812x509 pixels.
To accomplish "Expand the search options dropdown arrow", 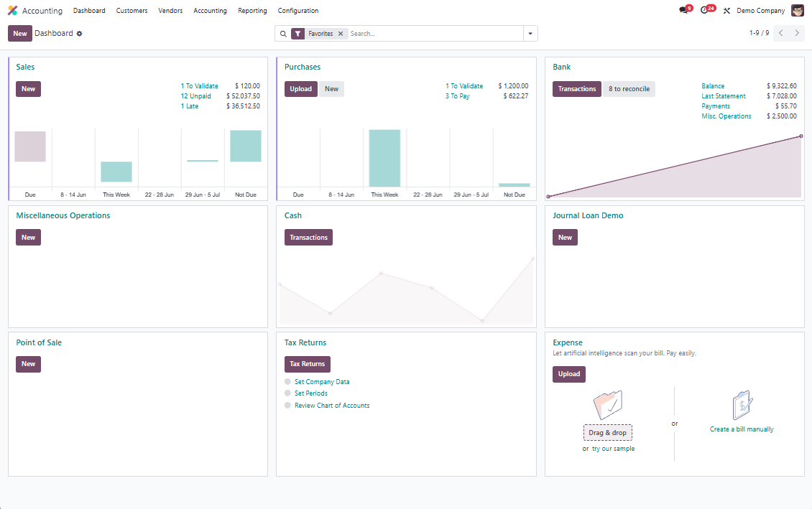I will pyautogui.click(x=530, y=34).
